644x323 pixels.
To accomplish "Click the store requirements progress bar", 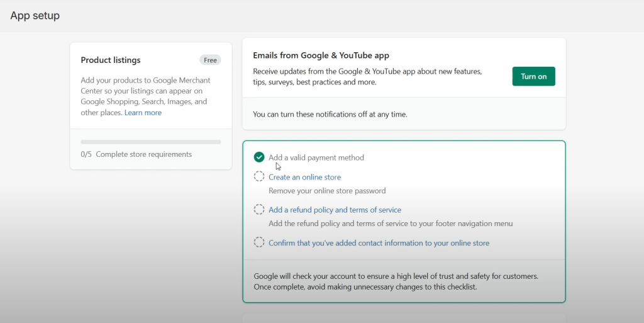I will 151,142.
